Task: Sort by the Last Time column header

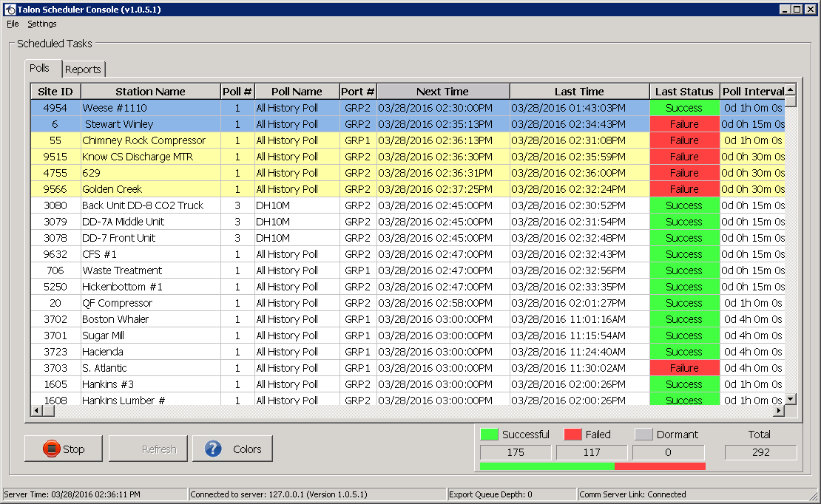Action: 580,92
